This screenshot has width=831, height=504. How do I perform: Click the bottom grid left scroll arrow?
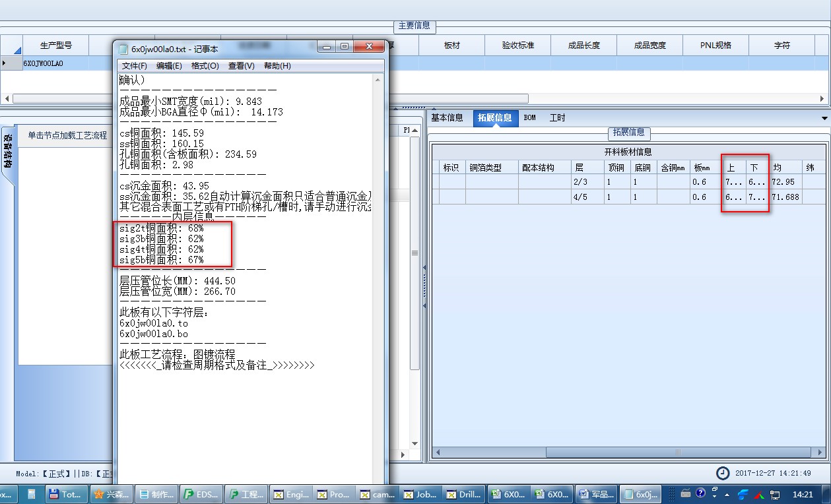point(438,453)
